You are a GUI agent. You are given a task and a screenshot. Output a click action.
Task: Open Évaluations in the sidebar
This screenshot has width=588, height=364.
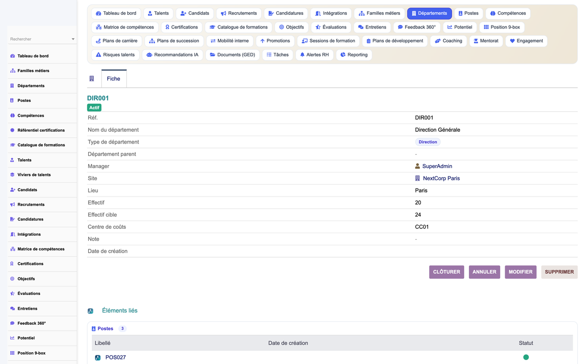(x=29, y=293)
